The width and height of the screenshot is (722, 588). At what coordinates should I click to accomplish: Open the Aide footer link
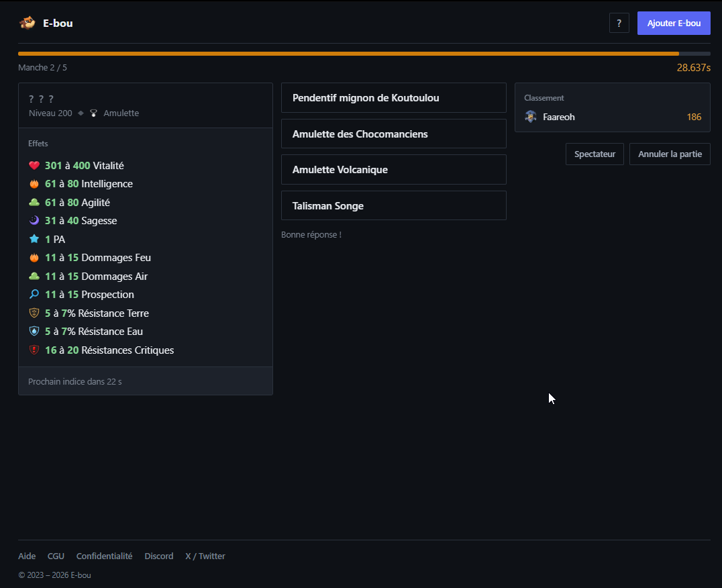[27, 556]
